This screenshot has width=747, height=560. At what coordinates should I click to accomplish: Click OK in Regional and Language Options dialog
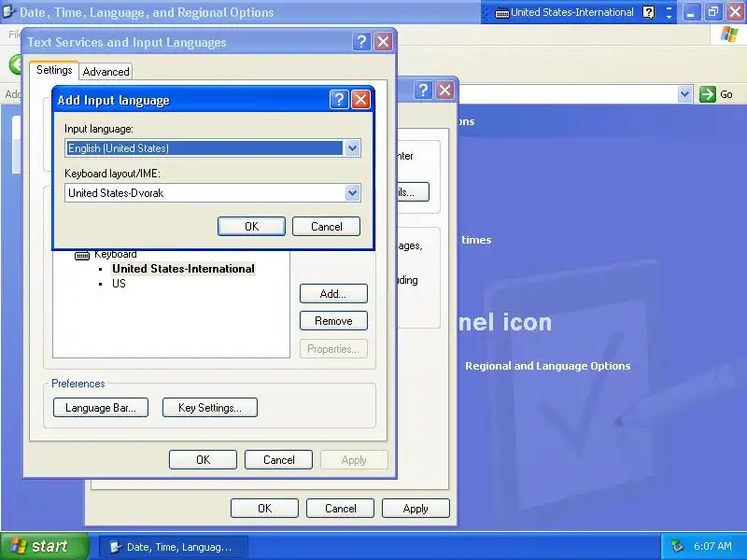264,509
